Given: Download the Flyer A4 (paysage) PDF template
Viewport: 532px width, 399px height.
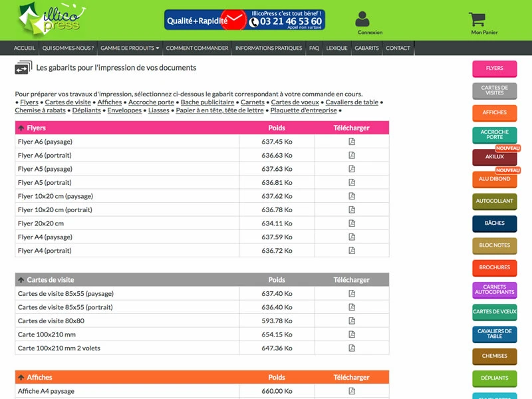Looking at the screenshot, I should coord(352,237).
